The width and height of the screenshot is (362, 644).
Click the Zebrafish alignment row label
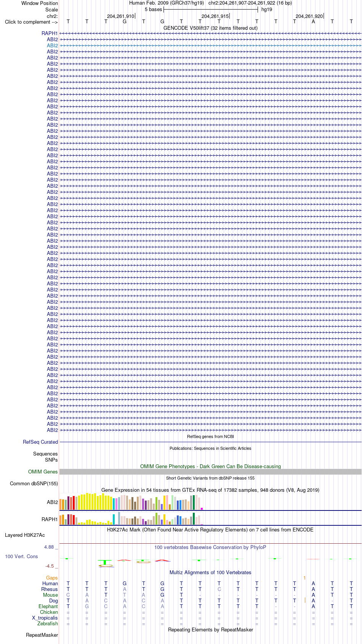tap(48, 623)
